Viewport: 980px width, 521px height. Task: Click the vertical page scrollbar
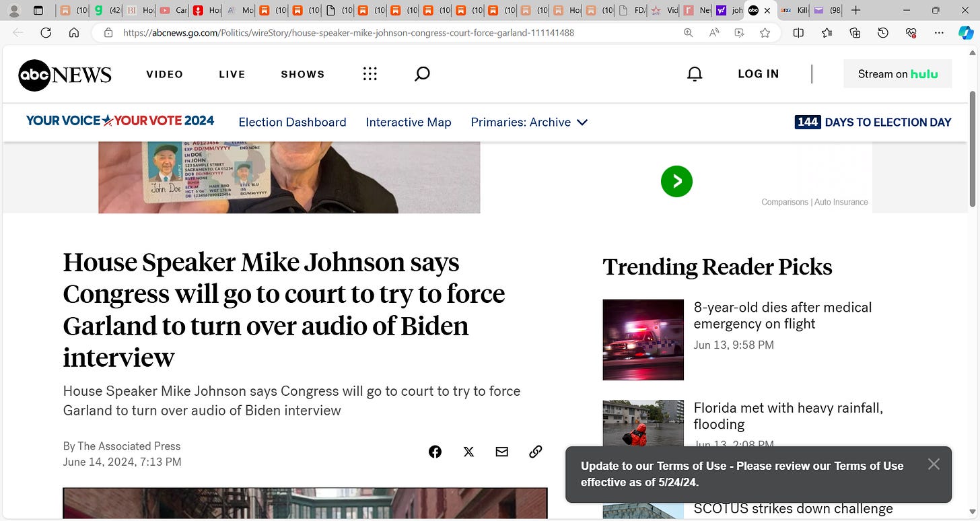pos(972,148)
